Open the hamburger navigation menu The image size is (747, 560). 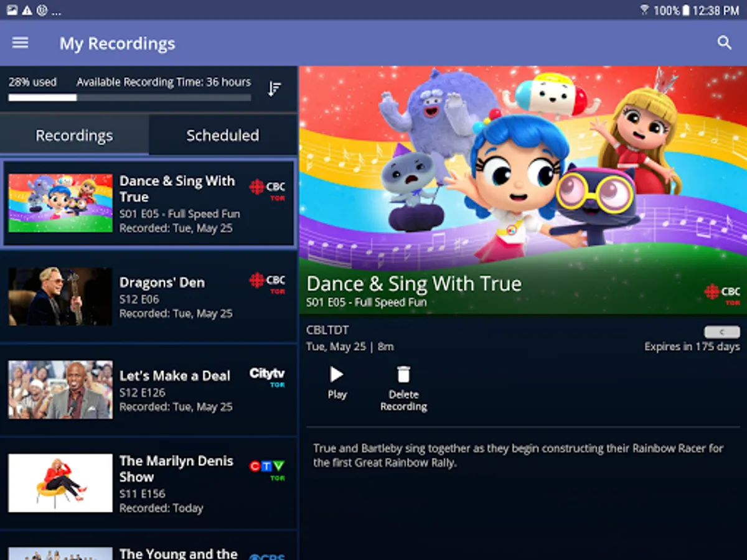click(21, 42)
